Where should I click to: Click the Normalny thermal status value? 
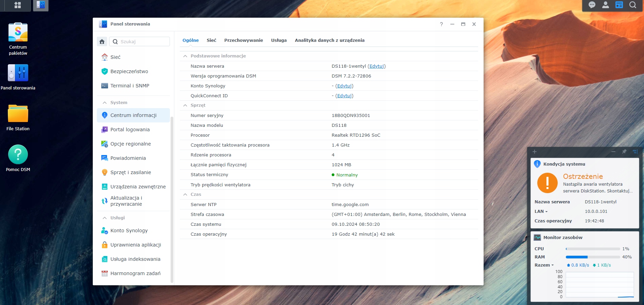(x=347, y=175)
